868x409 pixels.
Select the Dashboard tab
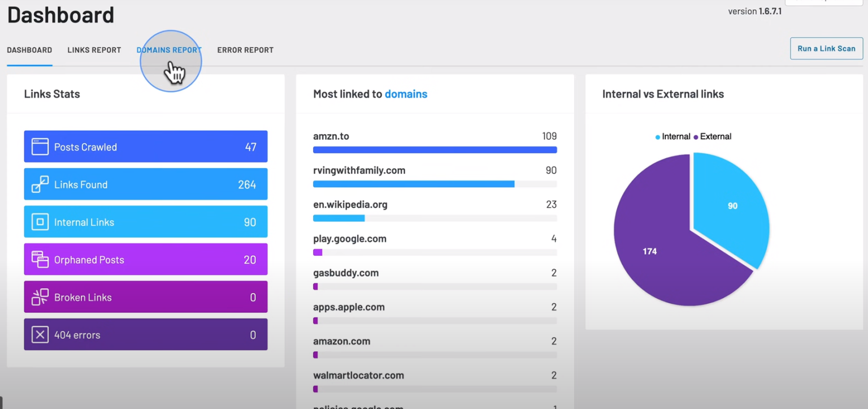pos(29,50)
